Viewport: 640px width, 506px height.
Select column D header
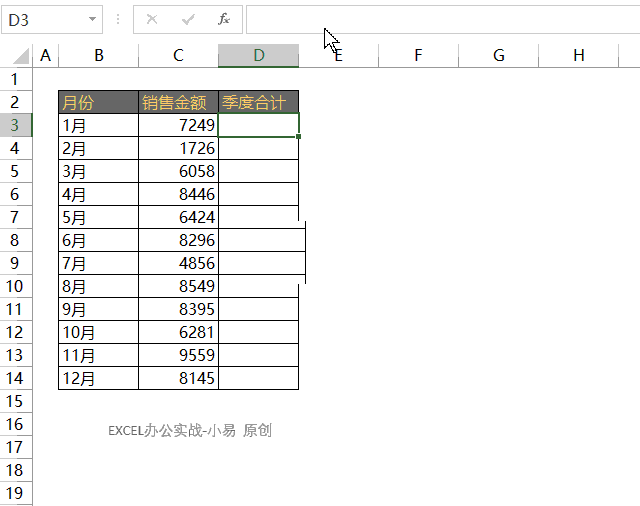258,55
